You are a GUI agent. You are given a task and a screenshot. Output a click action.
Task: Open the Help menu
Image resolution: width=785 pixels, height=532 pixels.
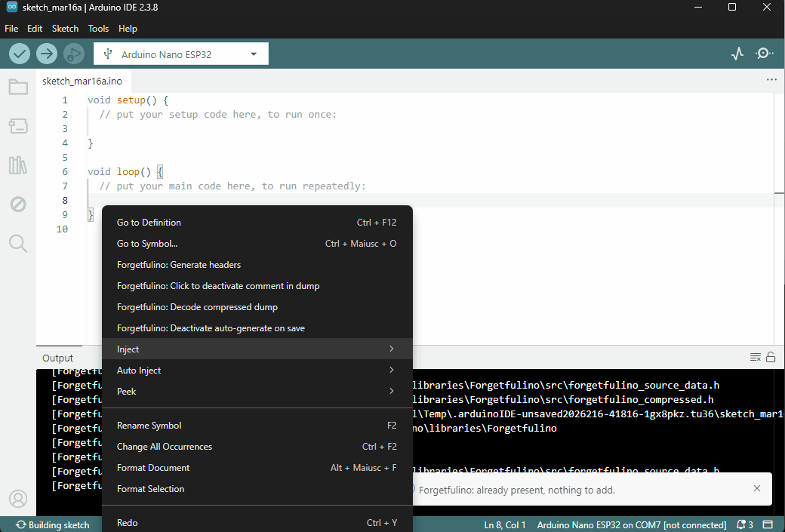[128, 29]
